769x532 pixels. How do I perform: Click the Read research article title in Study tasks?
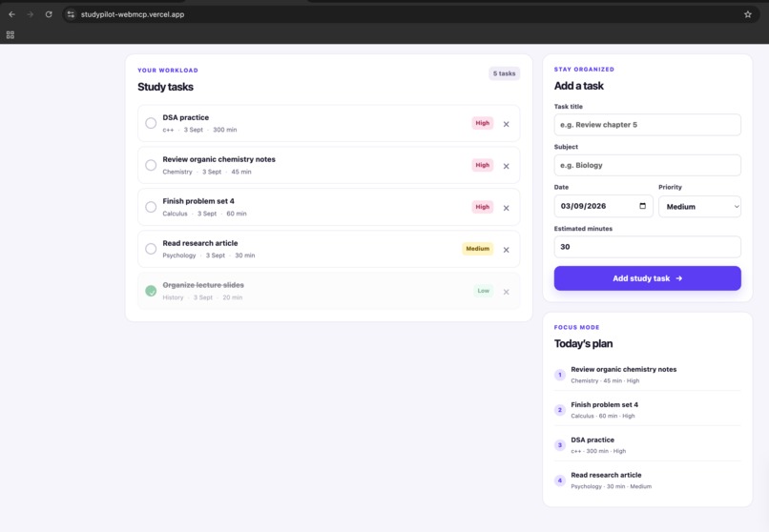pyautogui.click(x=200, y=243)
